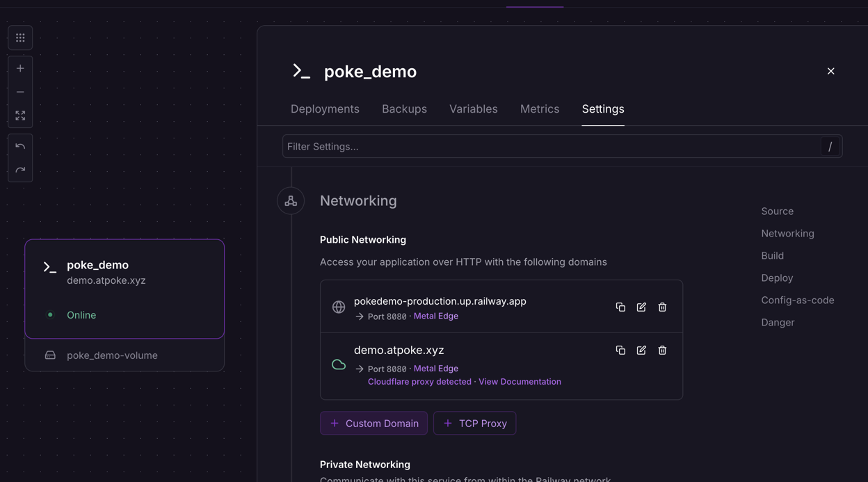
Task: Click the grid layout icon on canvas toolbar
Action: (x=20, y=38)
